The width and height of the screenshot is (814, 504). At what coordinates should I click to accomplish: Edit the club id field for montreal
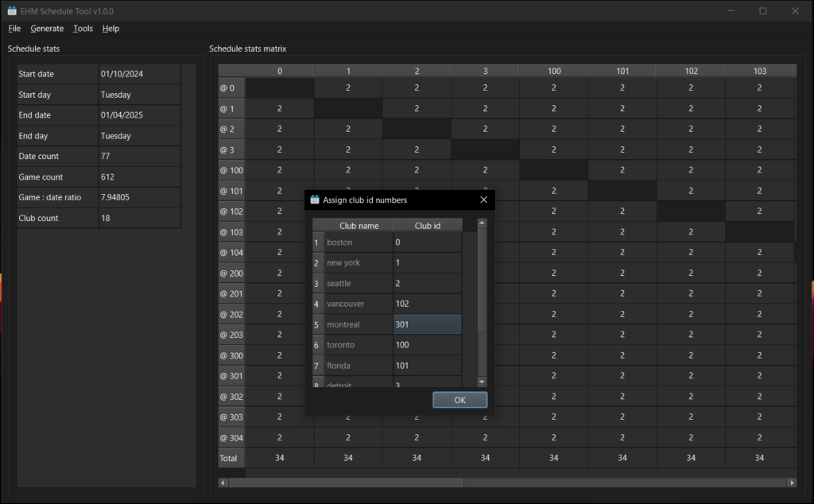pyautogui.click(x=427, y=324)
